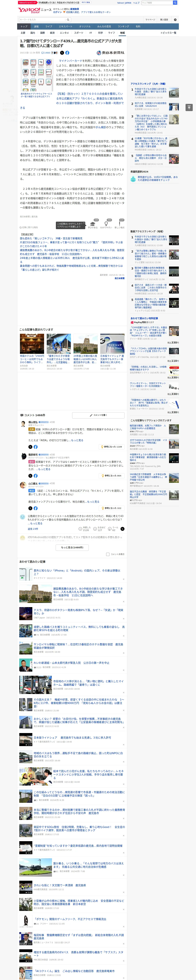Click the わかりやすい lightbulb reaction icon
196x980 pixels.
click(x=106, y=224)
